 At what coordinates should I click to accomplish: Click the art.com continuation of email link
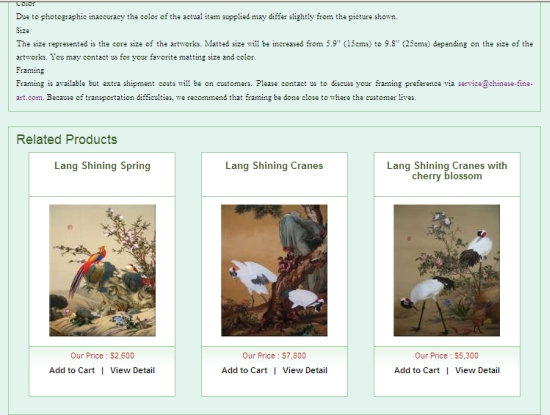[29, 97]
